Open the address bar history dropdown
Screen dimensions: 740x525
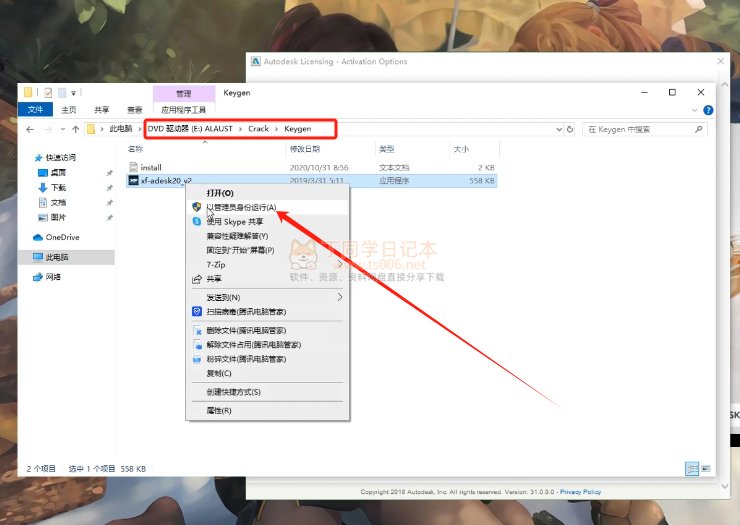(559, 129)
